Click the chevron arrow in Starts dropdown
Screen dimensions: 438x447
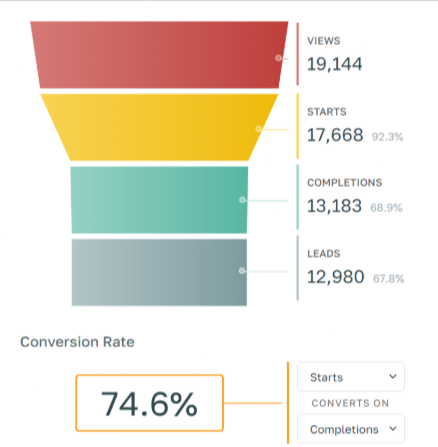pyautogui.click(x=393, y=376)
